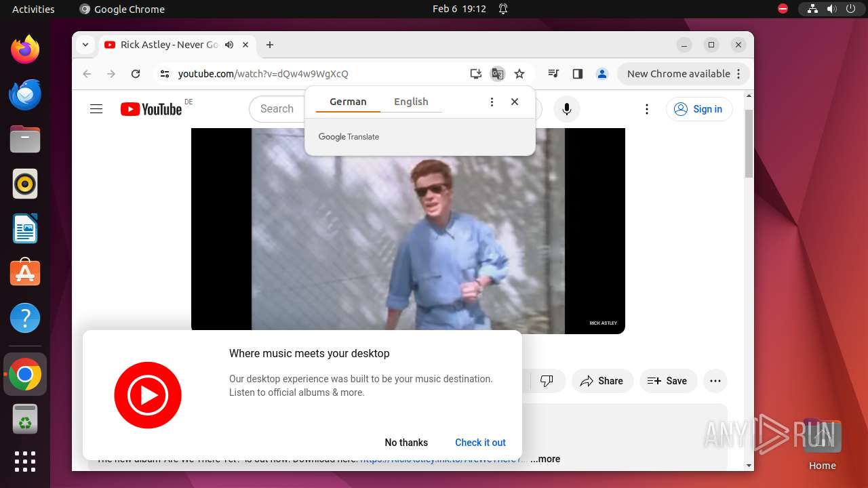Click Check it out in promo
The image size is (868, 488).
click(x=480, y=443)
